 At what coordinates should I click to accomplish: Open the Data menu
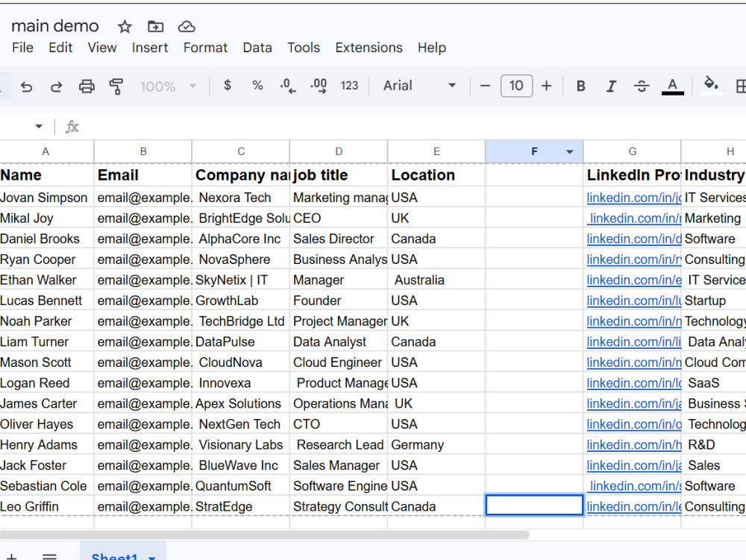click(x=257, y=48)
